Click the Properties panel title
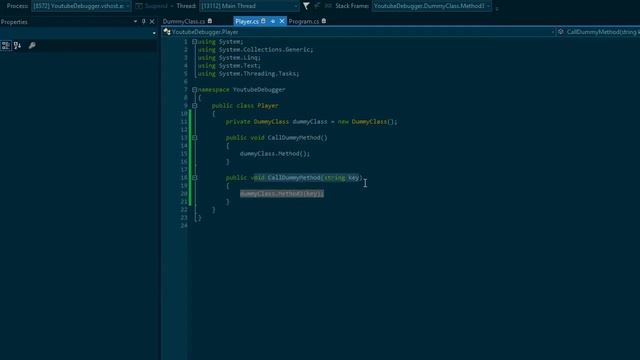 [14, 22]
